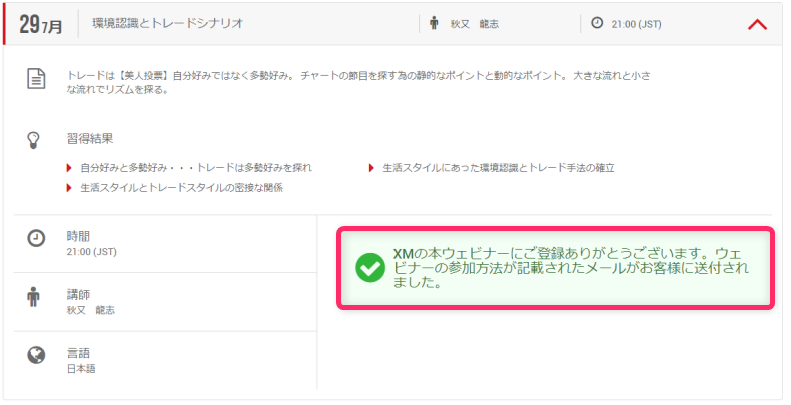The height and width of the screenshot is (405, 791).
Task: Click the document description icon
Action: [36, 80]
